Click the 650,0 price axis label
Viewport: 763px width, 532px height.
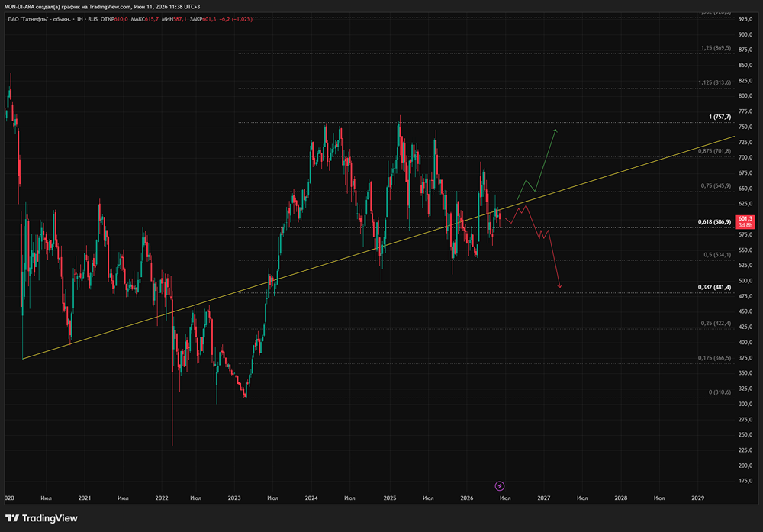[745, 189]
